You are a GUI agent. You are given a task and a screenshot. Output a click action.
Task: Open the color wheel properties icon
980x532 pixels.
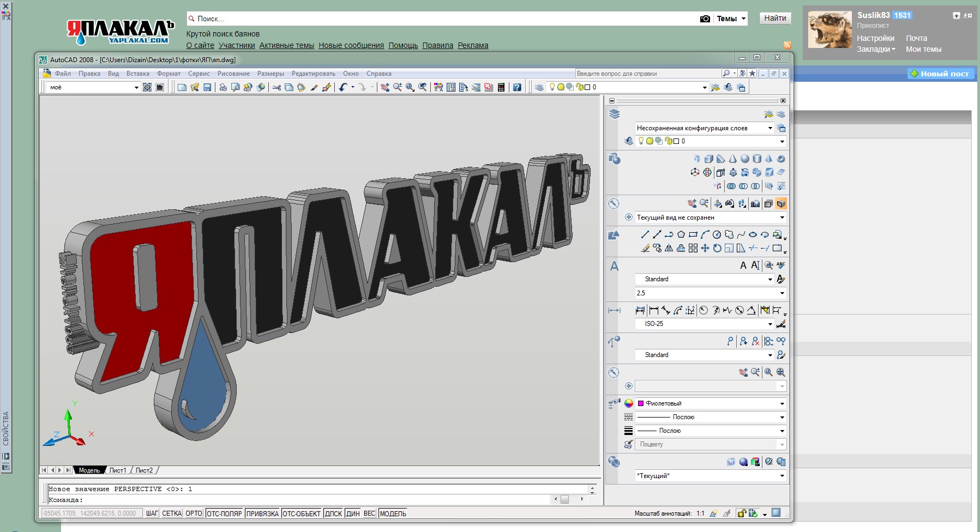[x=629, y=403]
